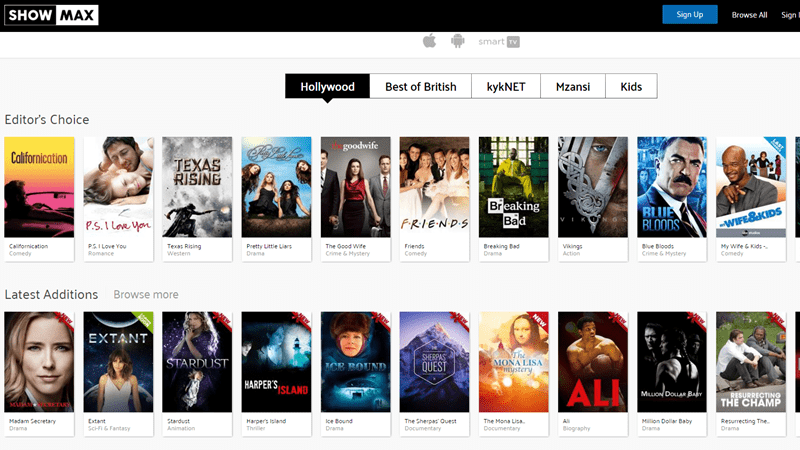This screenshot has width=800, height=450.
Task: Open the Texas Rising poster
Action: point(197,187)
